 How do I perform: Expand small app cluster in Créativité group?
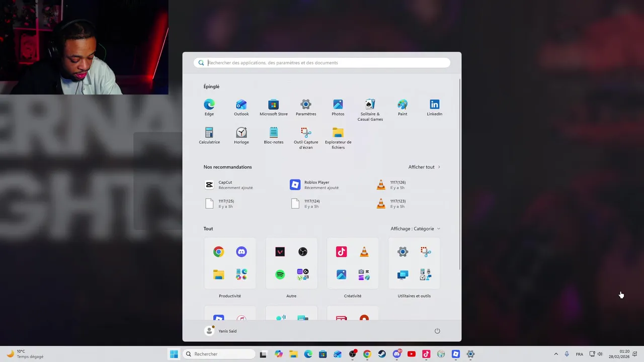pos(364,275)
